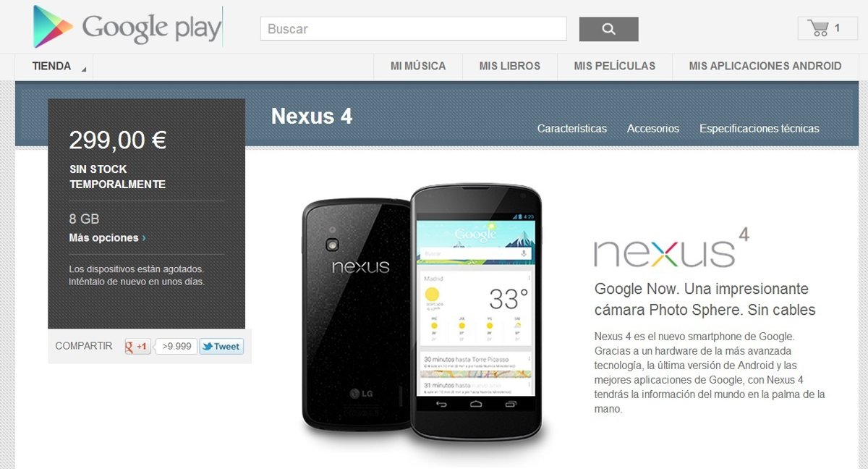Click the nexus 4 colored logo
Viewport: 868px width, 469px height.
(671, 248)
